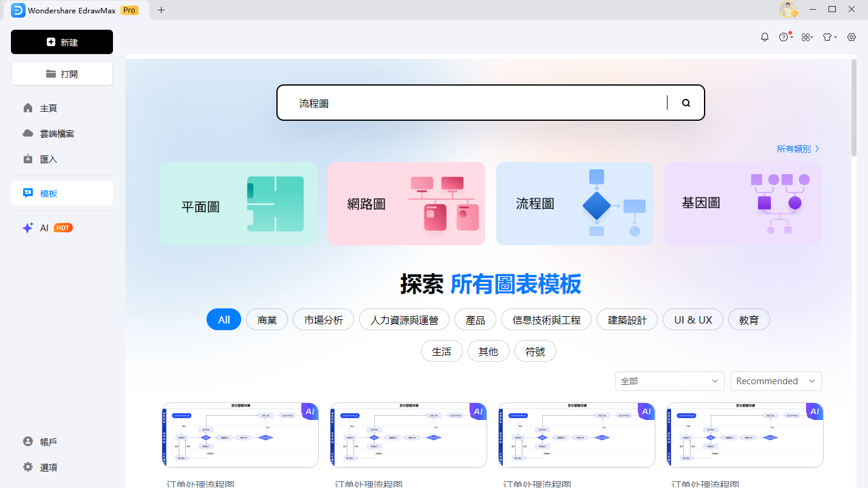Change sorting via the Recommended dropdown

(x=776, y=381)
